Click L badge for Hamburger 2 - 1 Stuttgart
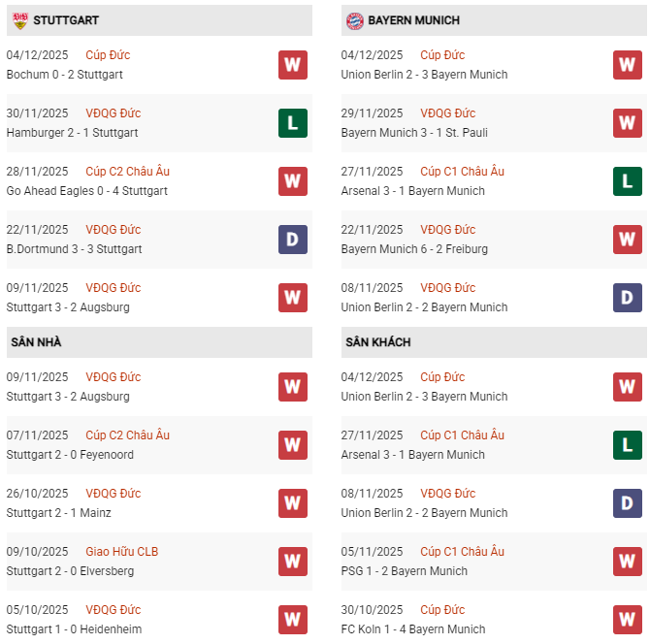The height and width of the screenshot is (644, 650). 292,123
